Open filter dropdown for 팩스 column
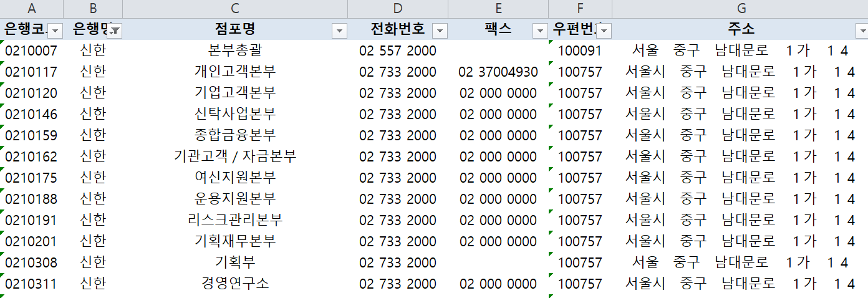 click(540, 30)
